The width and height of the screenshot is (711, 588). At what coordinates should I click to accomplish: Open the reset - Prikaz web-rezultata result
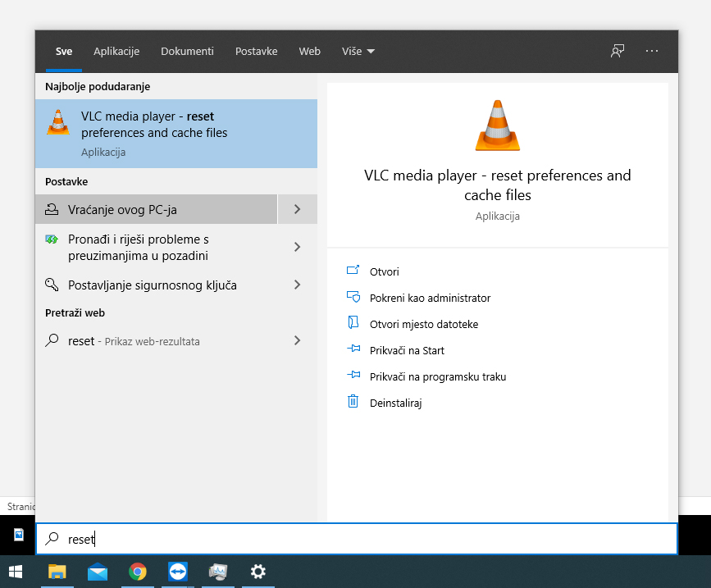[156, 340]
